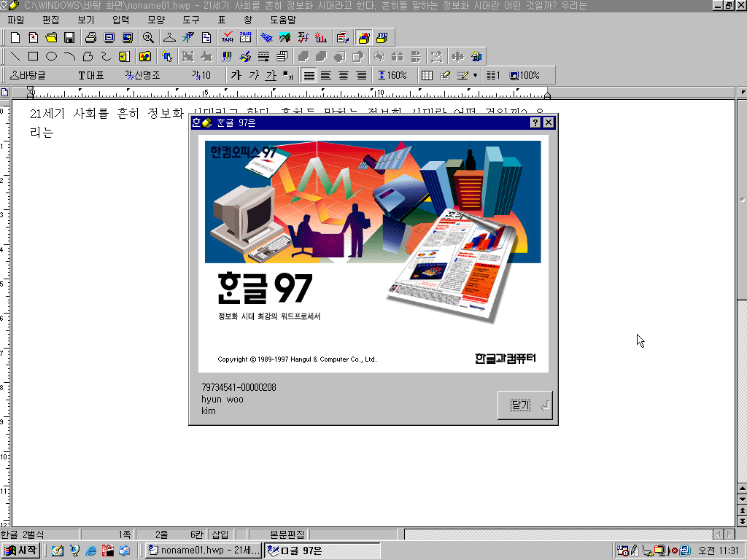Image resolution: width=747 pixels, height=560 pixels.
Task: Open the 편집 menu
Action: pos(50,20)
